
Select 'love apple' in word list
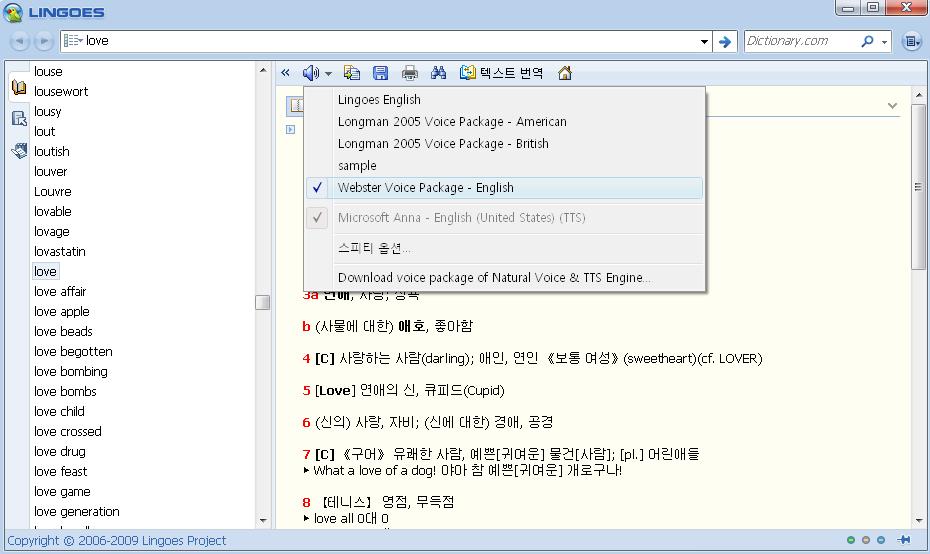62,311
